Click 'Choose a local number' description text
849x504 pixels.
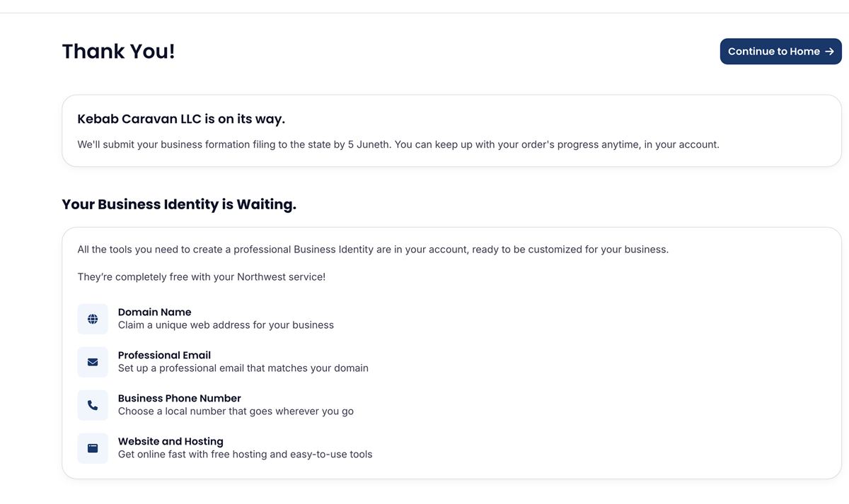(x=236, y=411)
